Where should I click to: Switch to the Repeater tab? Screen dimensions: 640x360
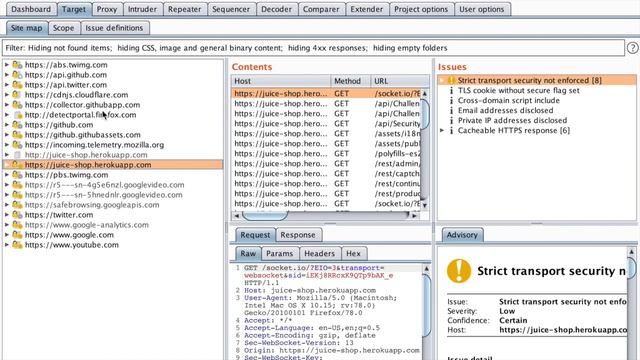[184, 9]
